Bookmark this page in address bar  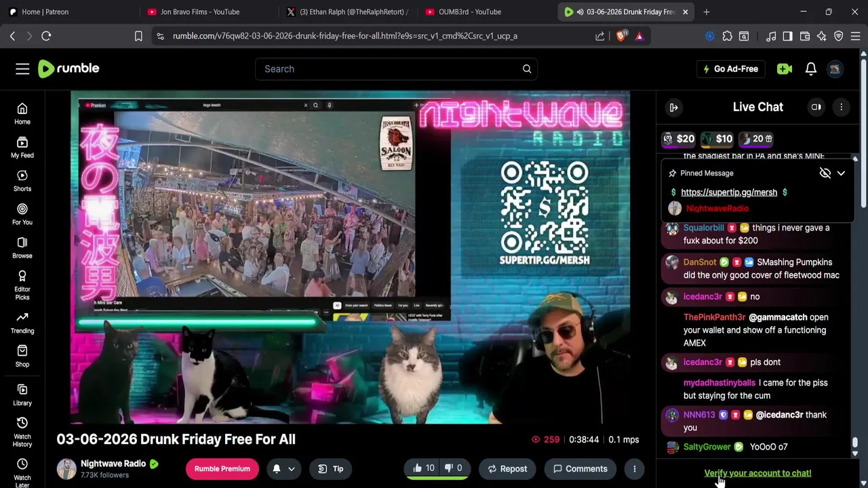tap(138, 36)
